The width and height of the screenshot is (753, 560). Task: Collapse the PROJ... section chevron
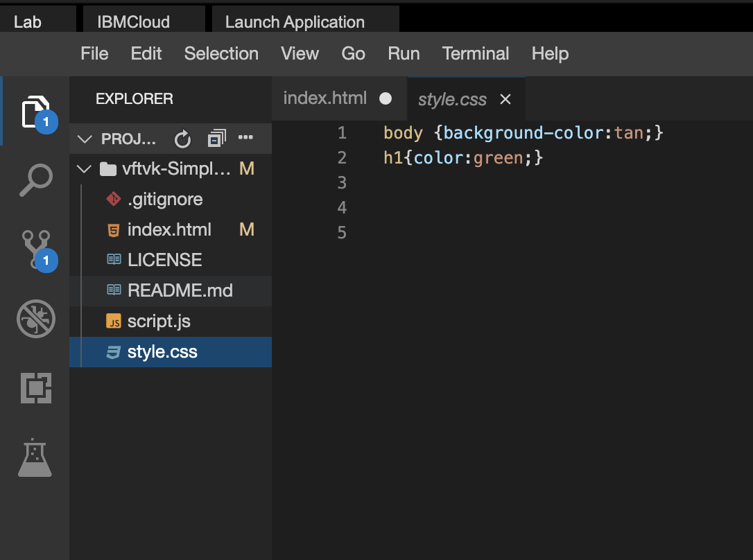(85, 139)
